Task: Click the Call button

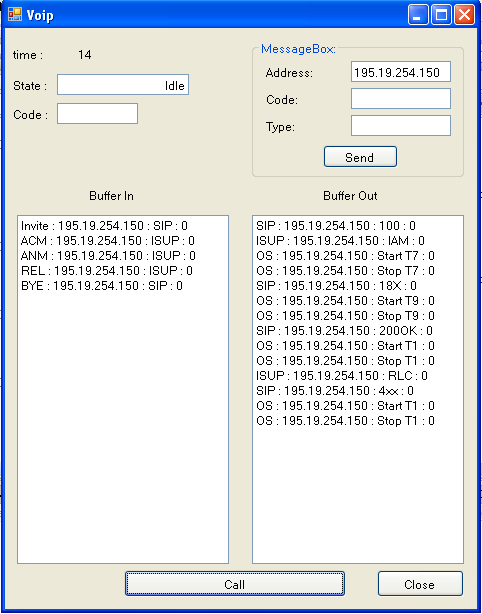Action: click(x=235, y=584)
